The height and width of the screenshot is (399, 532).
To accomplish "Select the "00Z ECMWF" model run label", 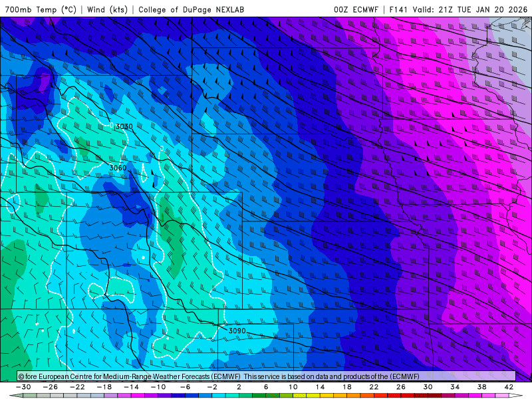I will coord(356,9).
